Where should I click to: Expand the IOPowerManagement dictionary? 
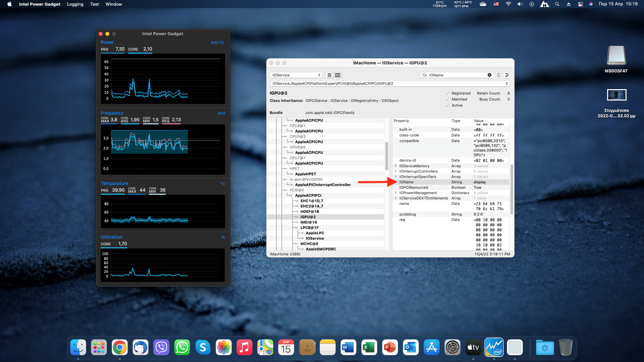click(x=396, y=193)
